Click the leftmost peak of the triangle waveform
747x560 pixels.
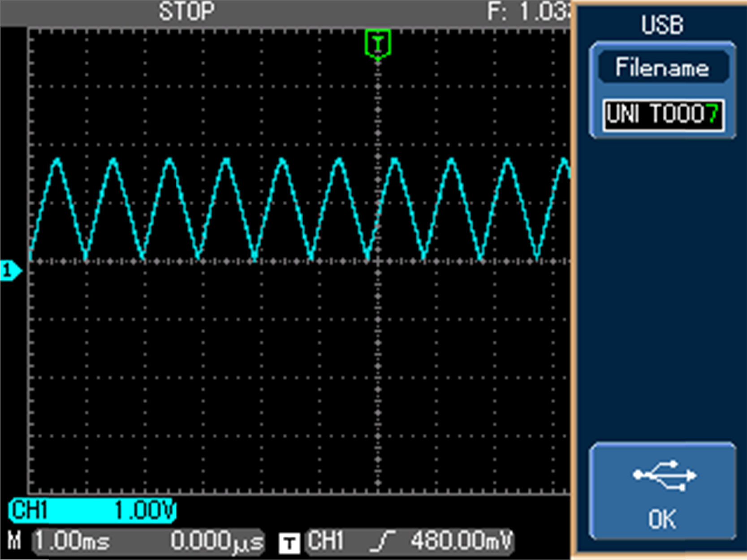[57, 160]
